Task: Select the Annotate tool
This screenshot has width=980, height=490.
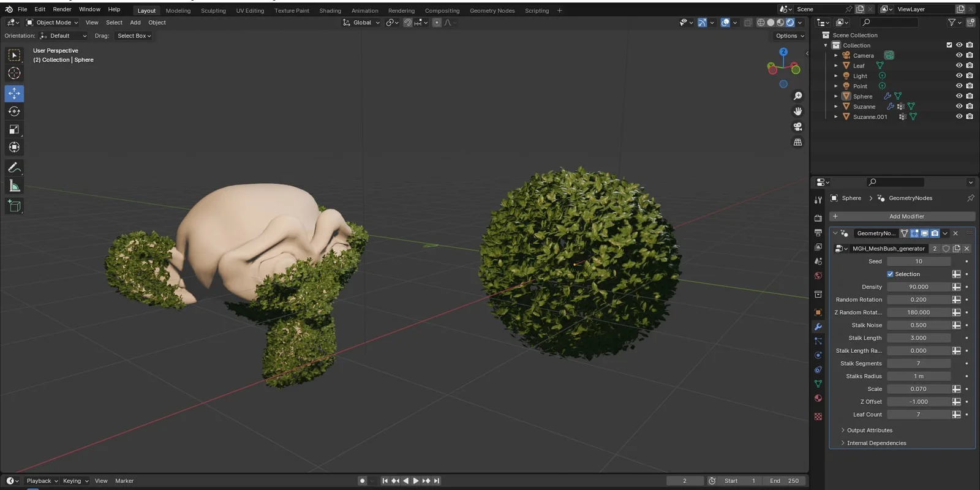Action: [x=14, y=167]
